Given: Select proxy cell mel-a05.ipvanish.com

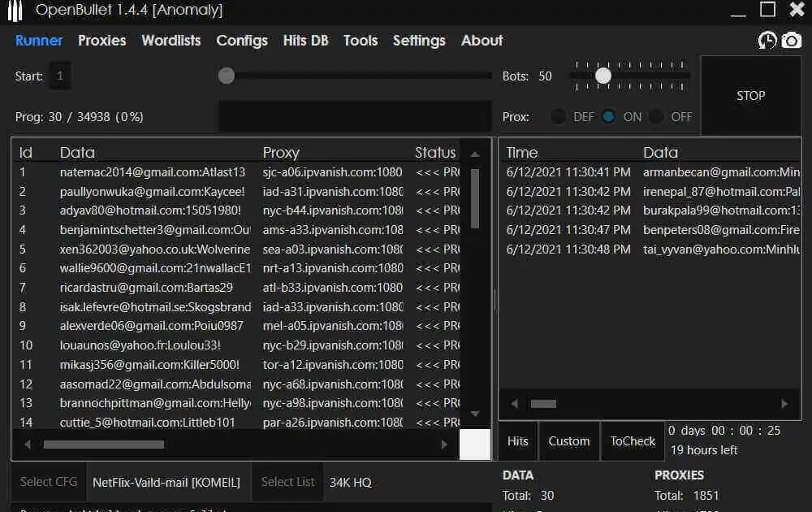Looking at the screenshot, I should [x=332, y=326].
